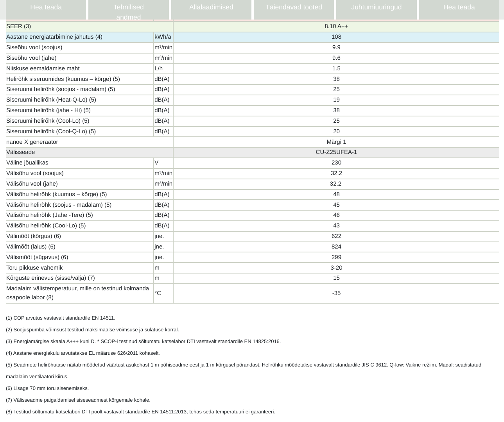Click footnote 1 about COP standard EN 14511
Image resolution: width=504 pixels, height=422 pixels.
[61, 318]
